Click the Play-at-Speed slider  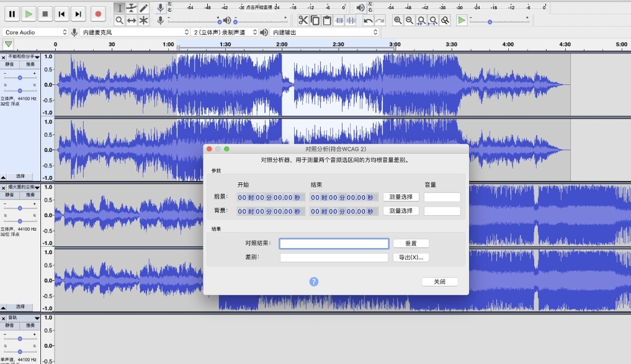click(499, 21)
